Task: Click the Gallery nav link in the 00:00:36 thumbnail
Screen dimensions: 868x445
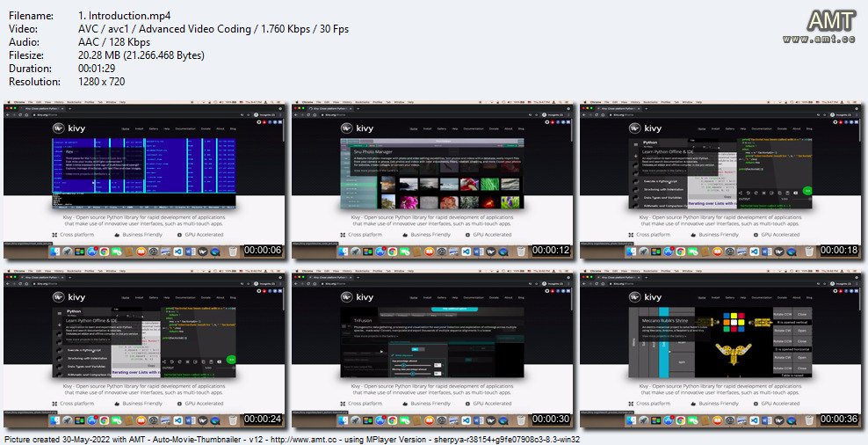Action: [731, 297]
